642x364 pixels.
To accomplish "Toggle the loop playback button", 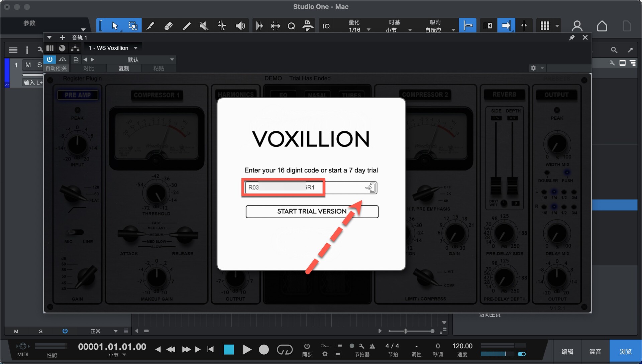I will tap(285, 350).
